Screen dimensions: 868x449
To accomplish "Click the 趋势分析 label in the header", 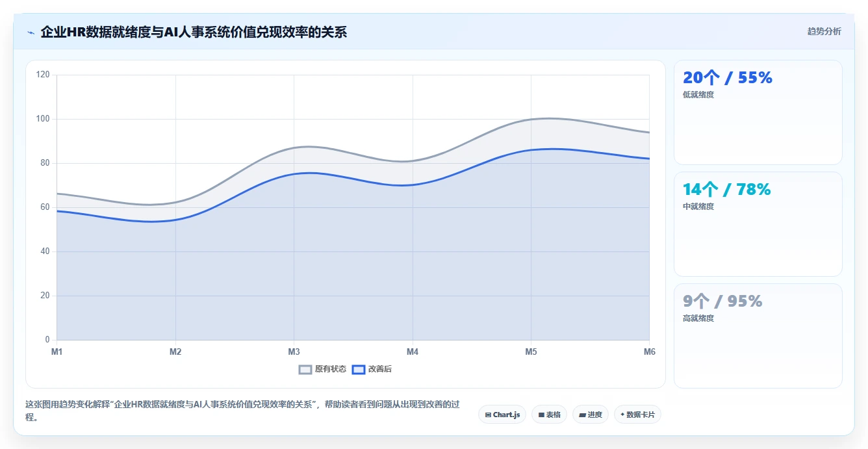I will coord(824,31).
